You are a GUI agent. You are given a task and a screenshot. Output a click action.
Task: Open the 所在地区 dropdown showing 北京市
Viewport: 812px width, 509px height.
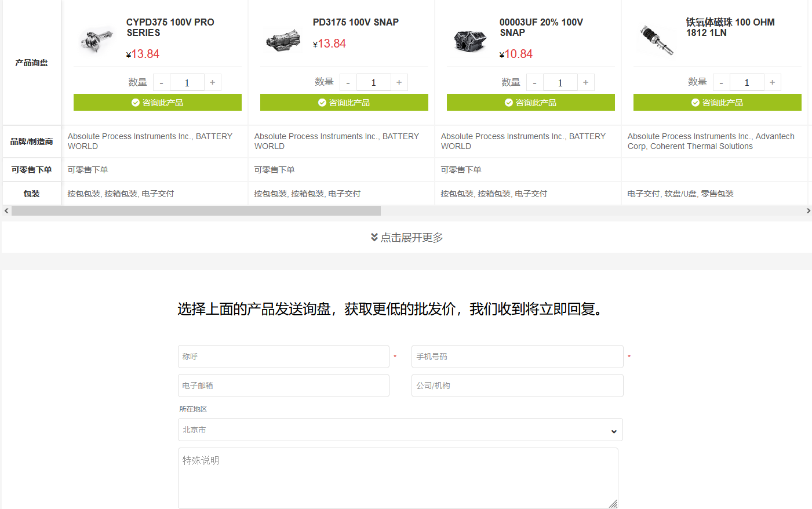point(400,430)
